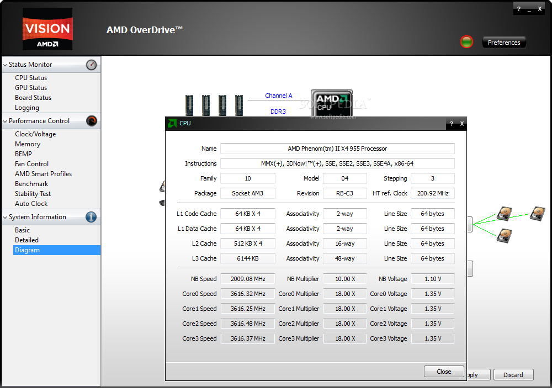Viewport: 552px width, 392px height.
Task: Click the Model value 04
Action: click(x=344, y=178)
